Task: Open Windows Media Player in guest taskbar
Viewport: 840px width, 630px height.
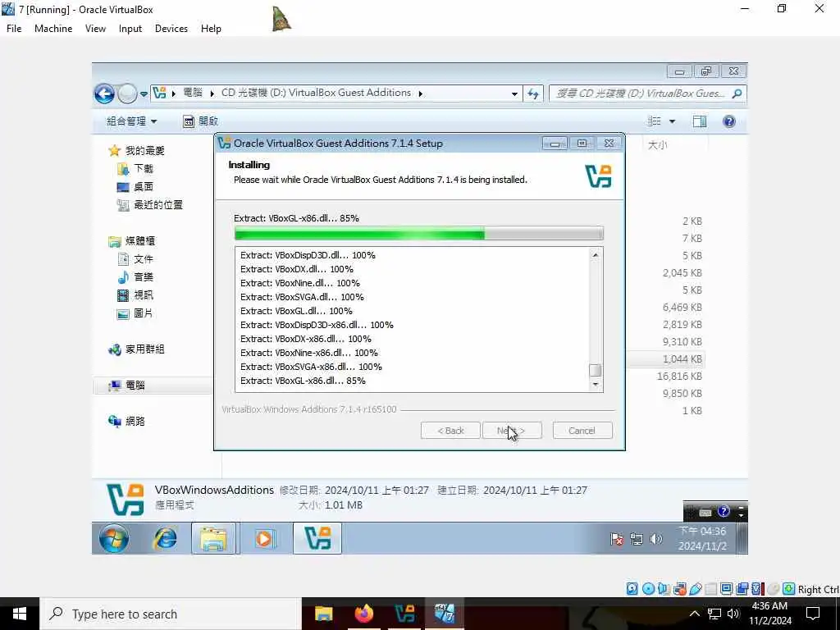Action: pos(265,538)
